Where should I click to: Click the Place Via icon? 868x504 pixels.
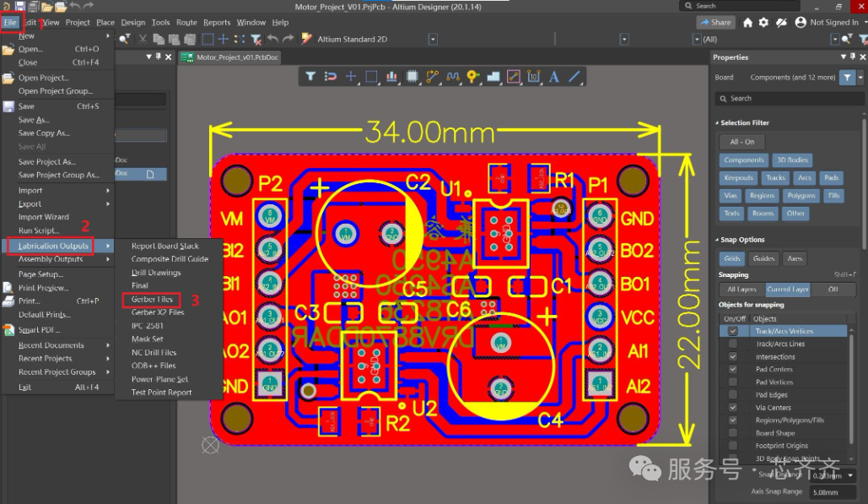click(472, 77)
